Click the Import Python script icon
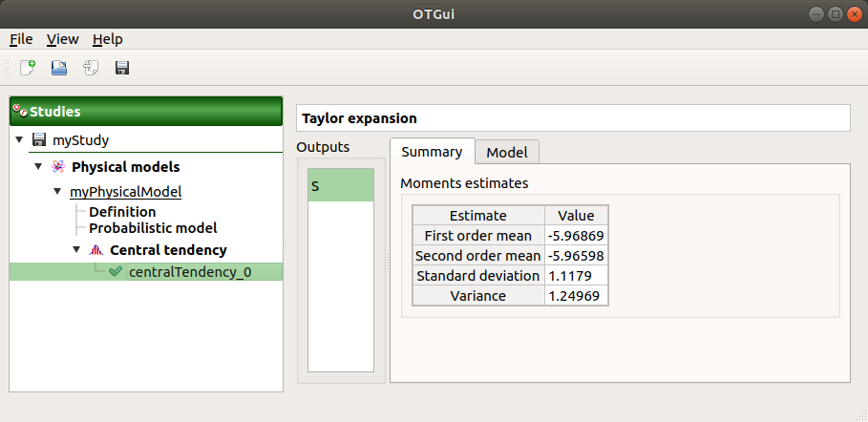The image size is (868, 422). (x=91, y=68)
